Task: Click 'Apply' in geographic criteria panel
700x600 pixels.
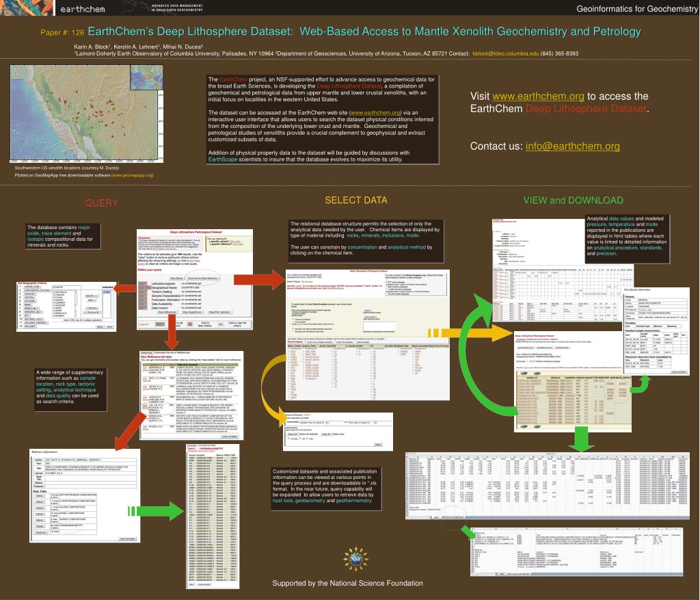Action: pos(100,326)
